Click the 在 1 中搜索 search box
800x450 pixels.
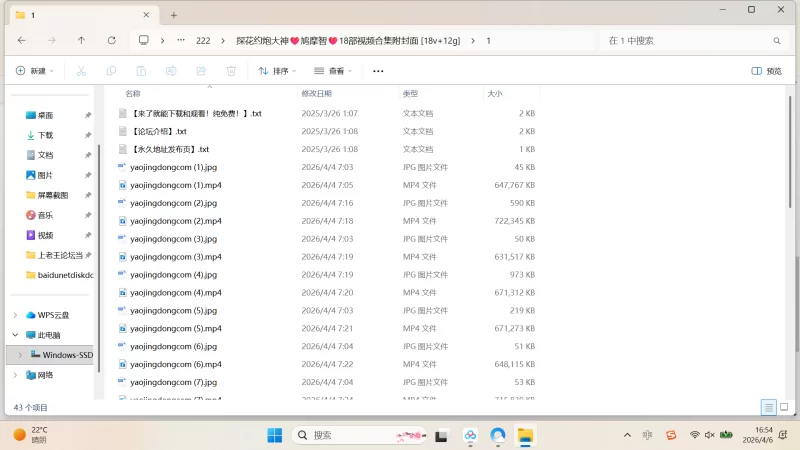point(690,40)
